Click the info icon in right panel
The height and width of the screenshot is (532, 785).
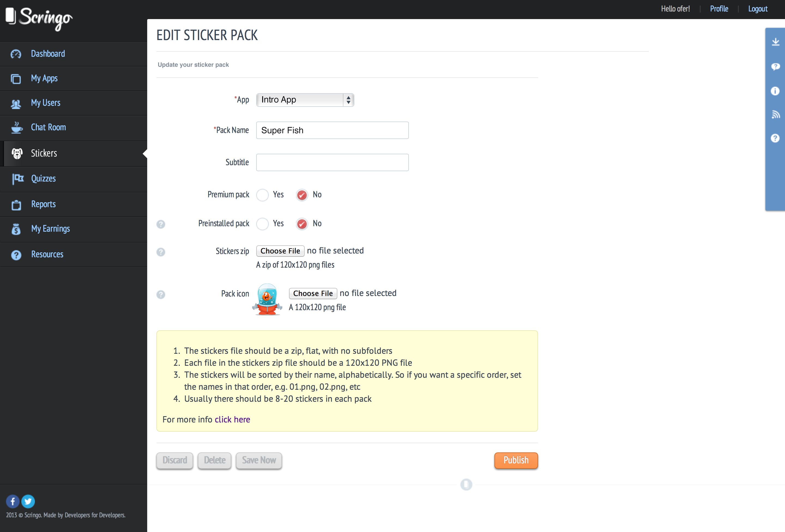pyautogui.click(x=775, y=91)
